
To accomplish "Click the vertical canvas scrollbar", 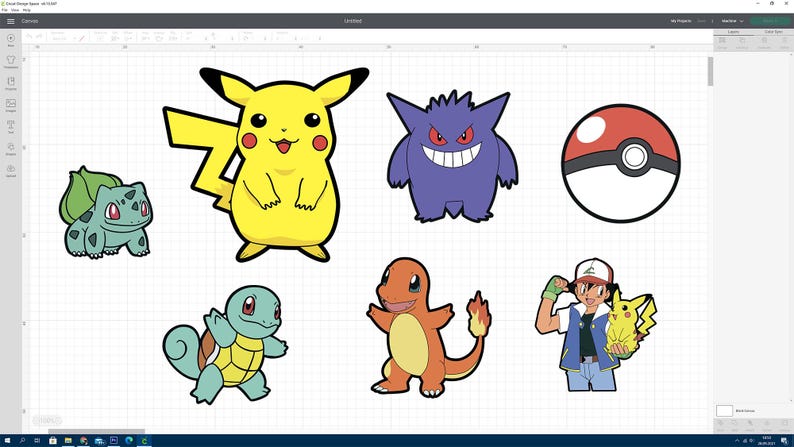I will click(710, 71).
